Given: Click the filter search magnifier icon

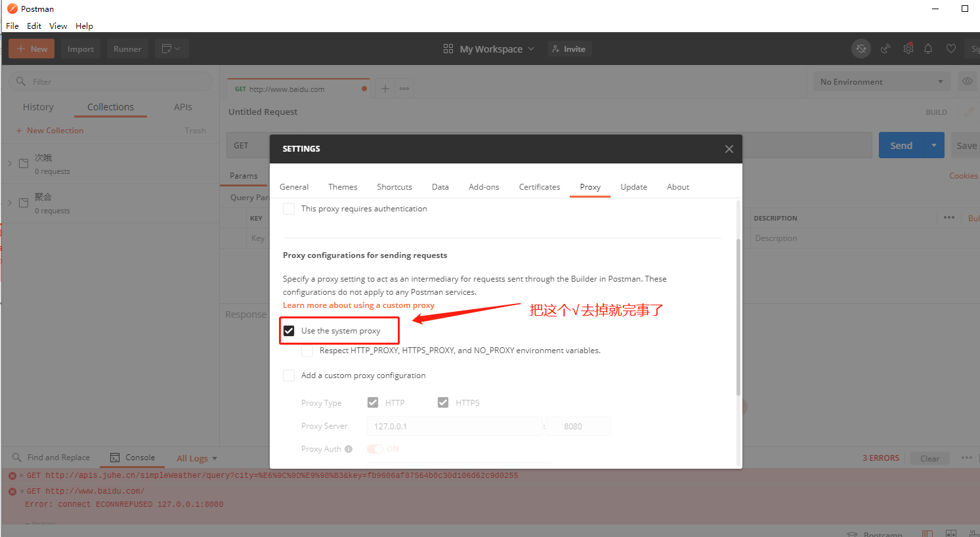Looking at the screenshot, I should tap(21, 81).
